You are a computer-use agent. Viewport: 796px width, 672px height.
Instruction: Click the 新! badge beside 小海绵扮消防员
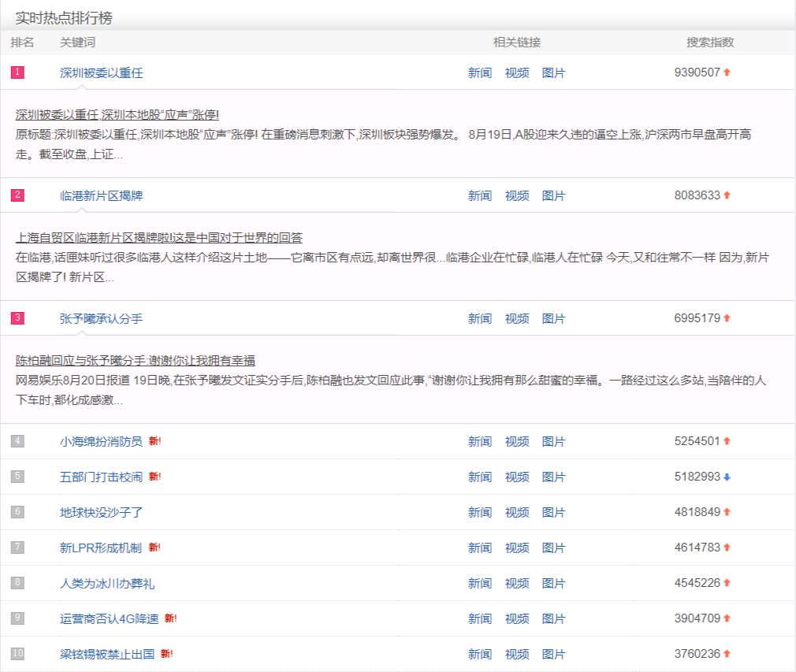coord(154,441)
